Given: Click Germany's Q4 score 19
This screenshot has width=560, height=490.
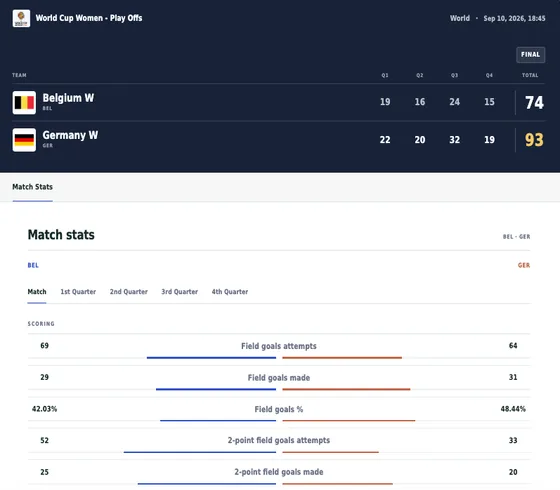Looking at the screenshot, I should coord(489,140).
